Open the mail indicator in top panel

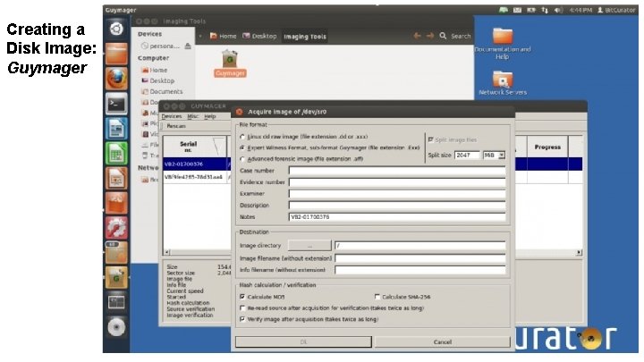(518, 10)
